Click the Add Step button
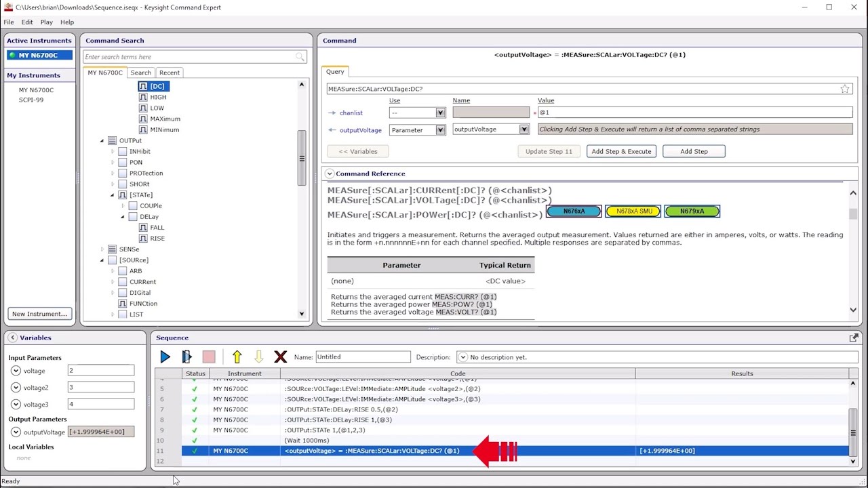The image size is (868, 488). pos(694,151)
